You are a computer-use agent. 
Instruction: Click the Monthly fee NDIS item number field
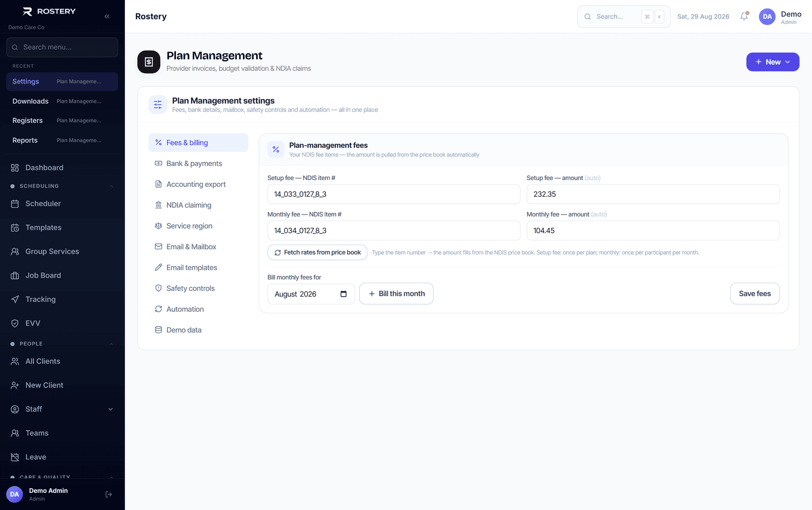394,231
